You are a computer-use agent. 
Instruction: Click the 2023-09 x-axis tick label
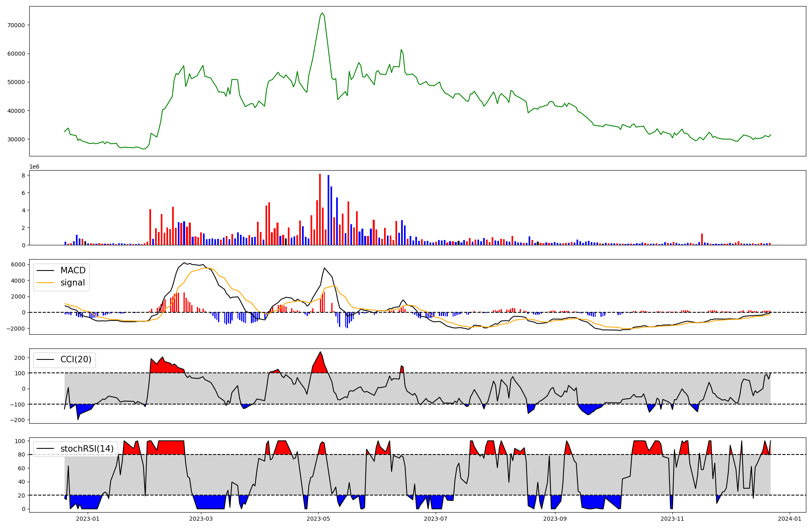point(555,518)
